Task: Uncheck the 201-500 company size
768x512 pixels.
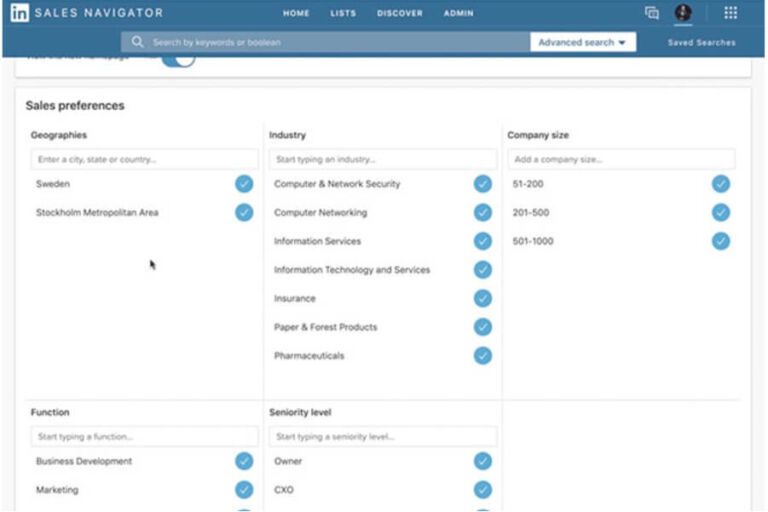Action: (x=720, y=212)
